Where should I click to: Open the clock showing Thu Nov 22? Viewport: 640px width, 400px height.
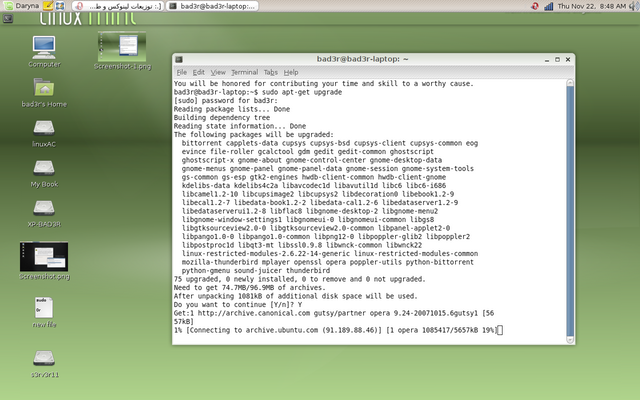click(x=591, y=6)
